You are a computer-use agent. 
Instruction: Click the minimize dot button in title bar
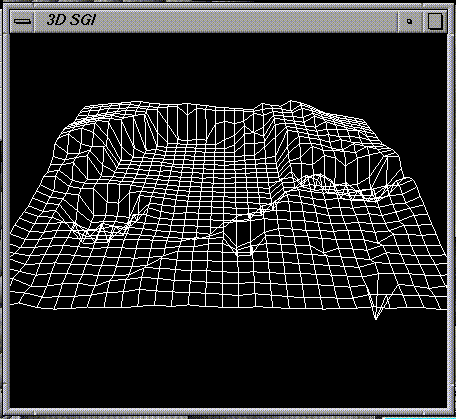(410, 21)
